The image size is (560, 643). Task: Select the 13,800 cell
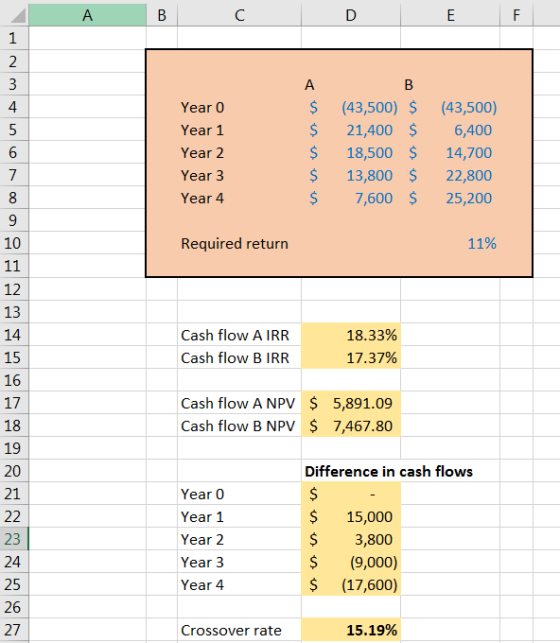(351, 176)
